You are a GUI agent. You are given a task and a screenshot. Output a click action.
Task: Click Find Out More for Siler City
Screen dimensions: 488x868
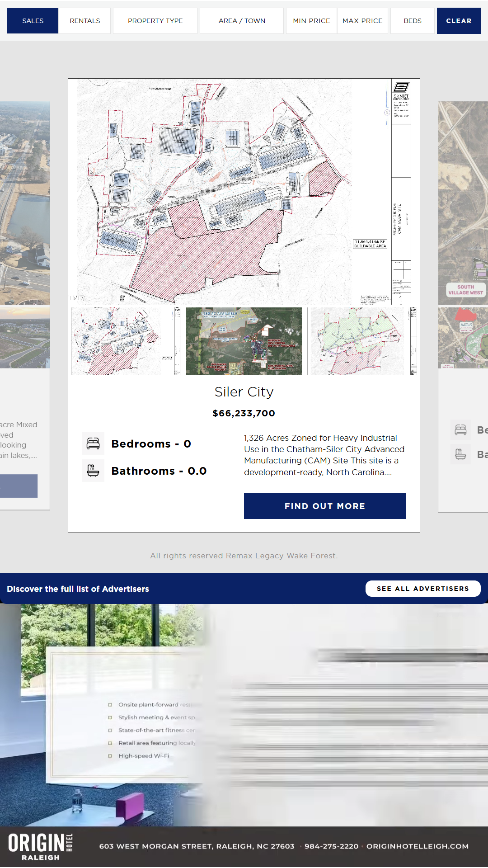click(325, 506)
